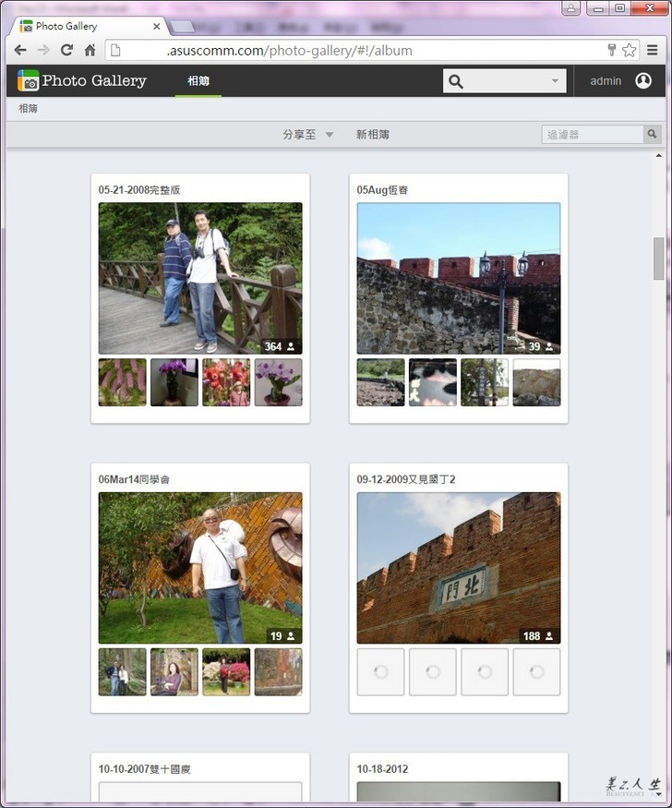Open a new browser tab

[x=182, y=26]
